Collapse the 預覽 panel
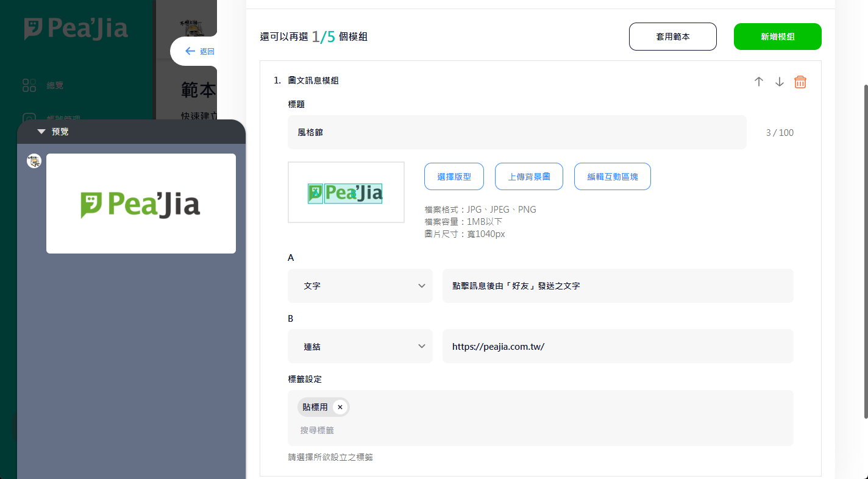868x479 pixels. 41,132
